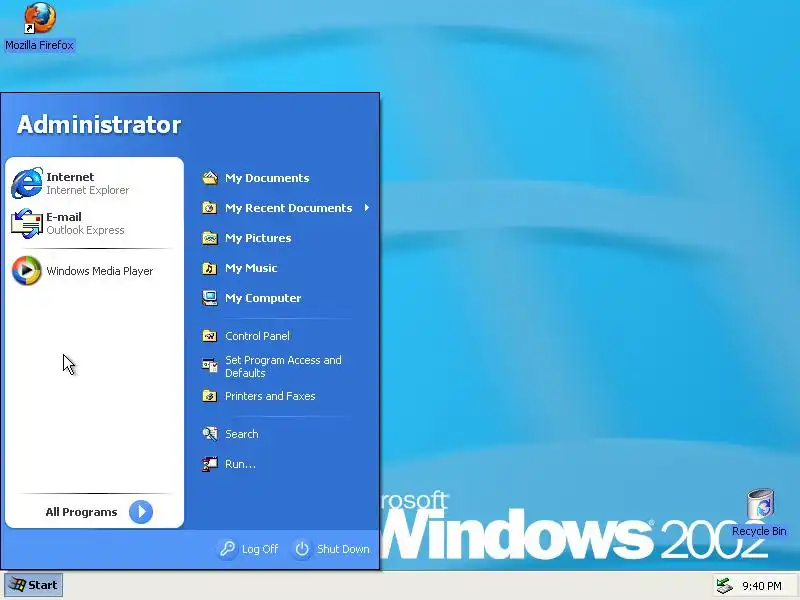Click the My Recent Documents label
Viewport: 800px width, 600px height.
[288, 208]
